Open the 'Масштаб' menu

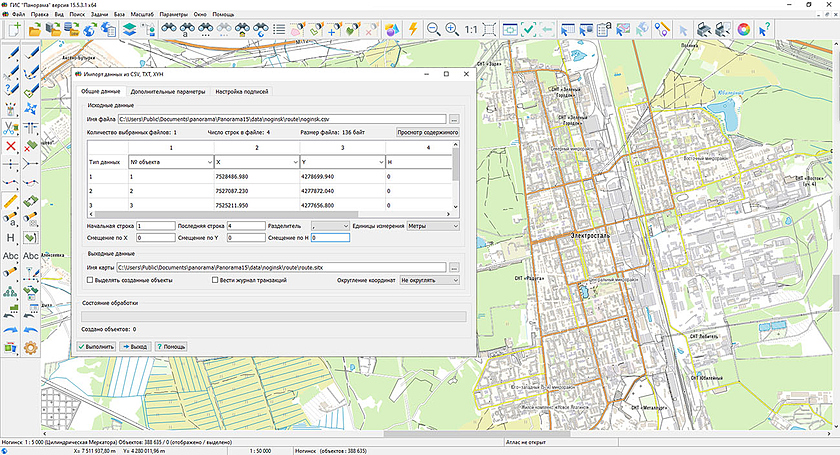(143, 15)
